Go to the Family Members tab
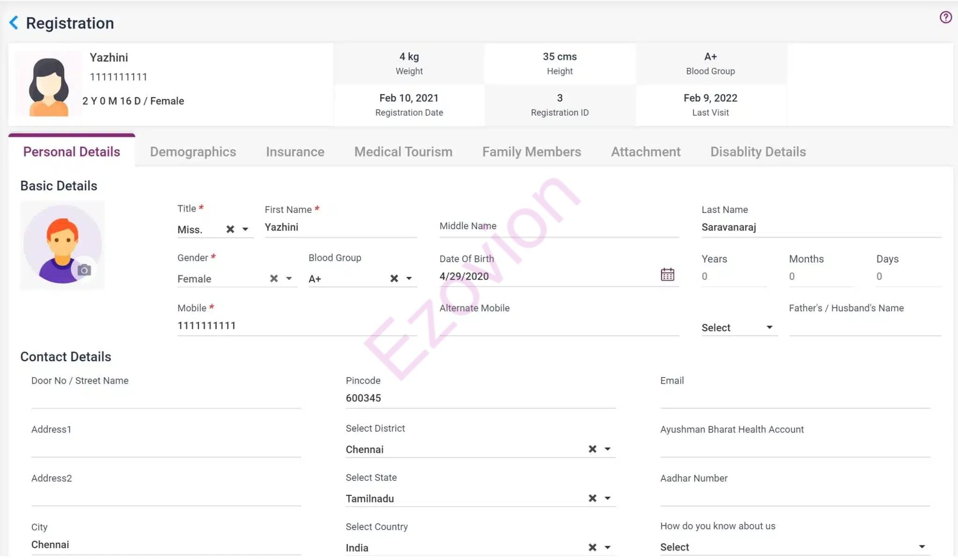 coord(531,152)
